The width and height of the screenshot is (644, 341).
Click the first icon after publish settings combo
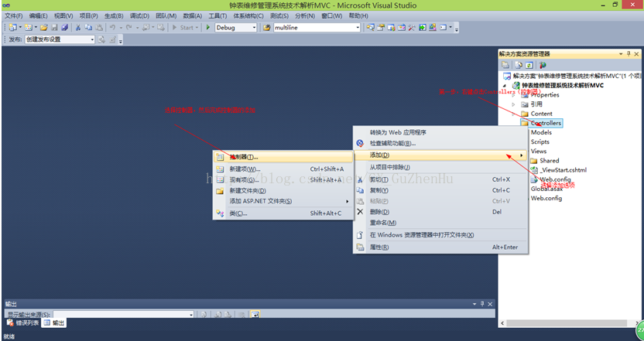tap(101, 39)
